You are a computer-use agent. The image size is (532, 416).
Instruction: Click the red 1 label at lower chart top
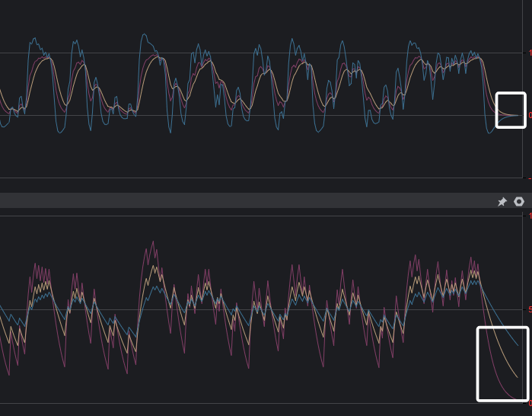[530, 216]
